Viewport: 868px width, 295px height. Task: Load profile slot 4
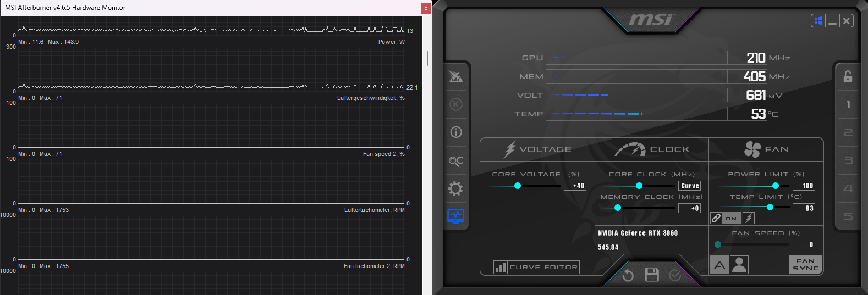[x=848, y=188]
